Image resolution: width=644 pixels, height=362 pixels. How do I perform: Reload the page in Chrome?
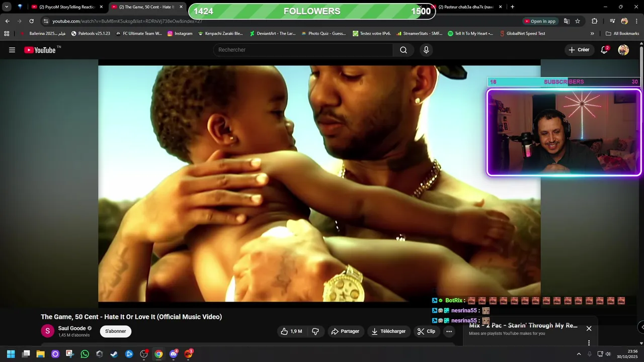(31, 21)
